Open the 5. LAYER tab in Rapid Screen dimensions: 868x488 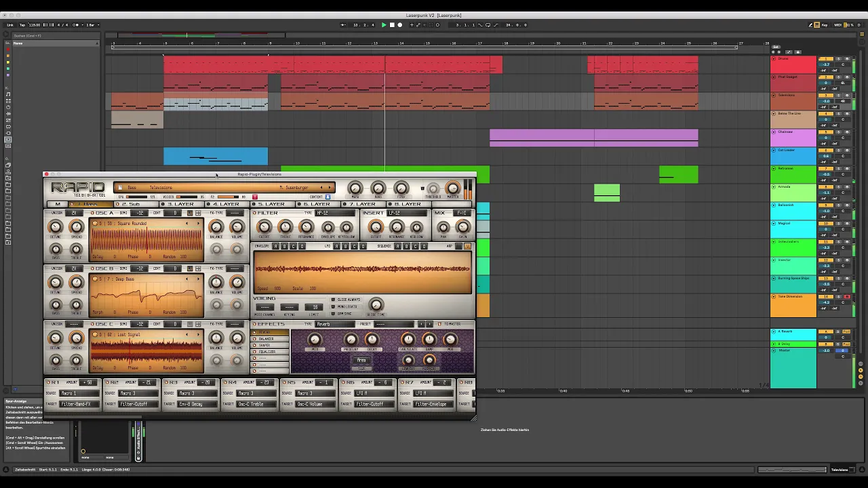point(272,204)
